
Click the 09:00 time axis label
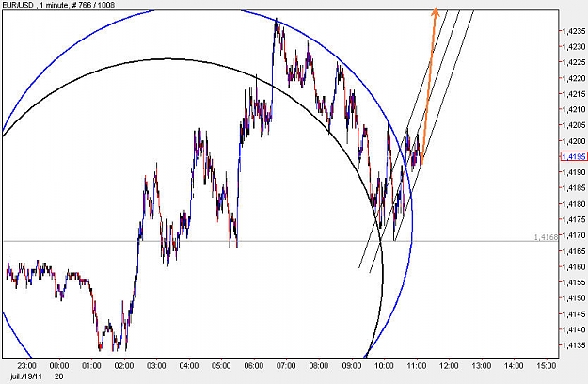point(351,365)
